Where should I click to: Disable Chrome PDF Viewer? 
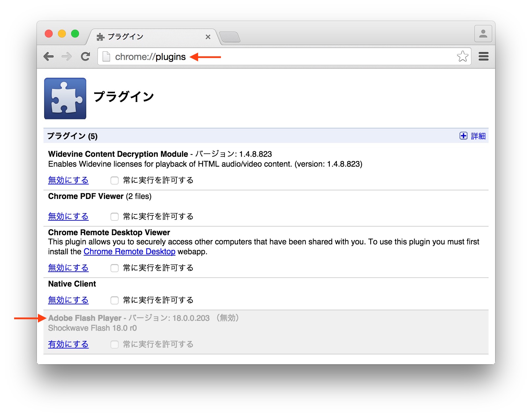pyautogui.click(x=68, y=216)
